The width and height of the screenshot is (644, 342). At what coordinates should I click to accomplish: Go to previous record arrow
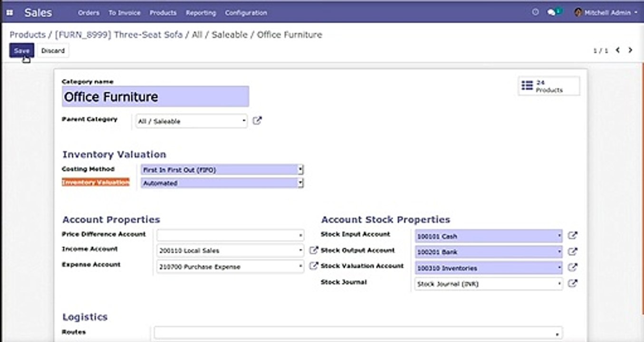pos(618,50)
